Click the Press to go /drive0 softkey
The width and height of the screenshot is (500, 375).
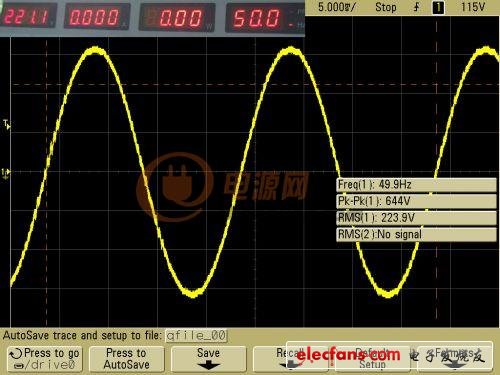click(x=45, y=359)
